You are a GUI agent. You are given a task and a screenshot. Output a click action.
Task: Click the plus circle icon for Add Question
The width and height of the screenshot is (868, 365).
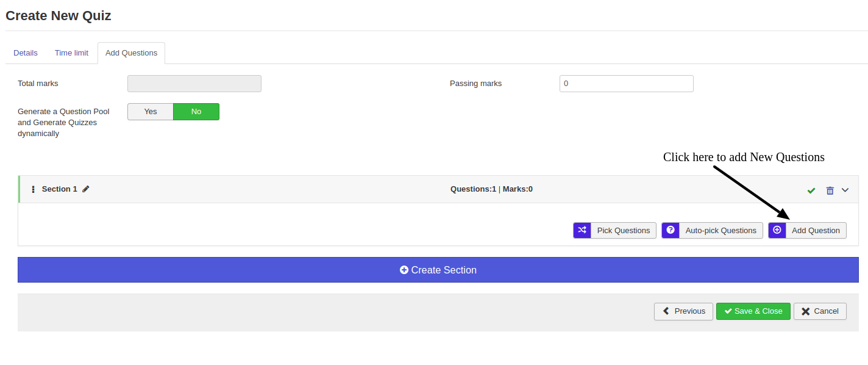tap(777, 230)
